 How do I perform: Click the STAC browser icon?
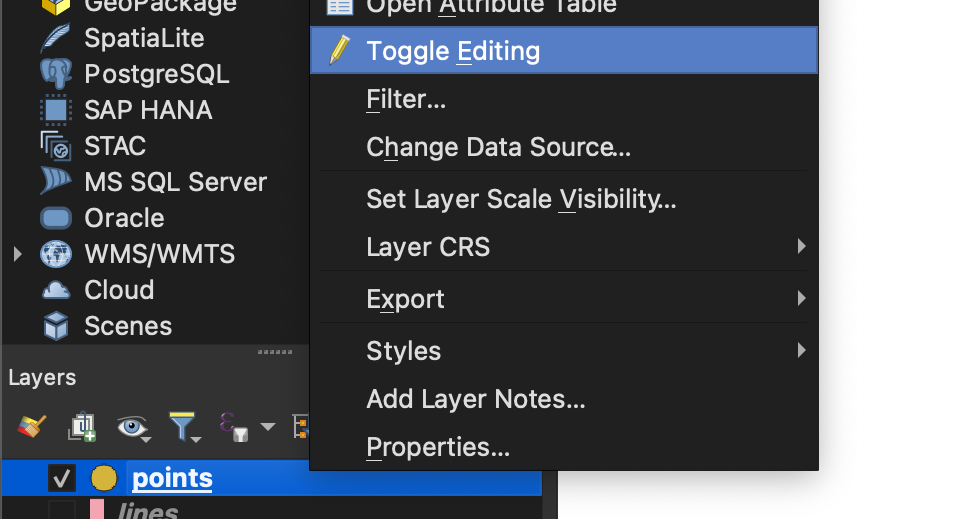pos(56,146)
